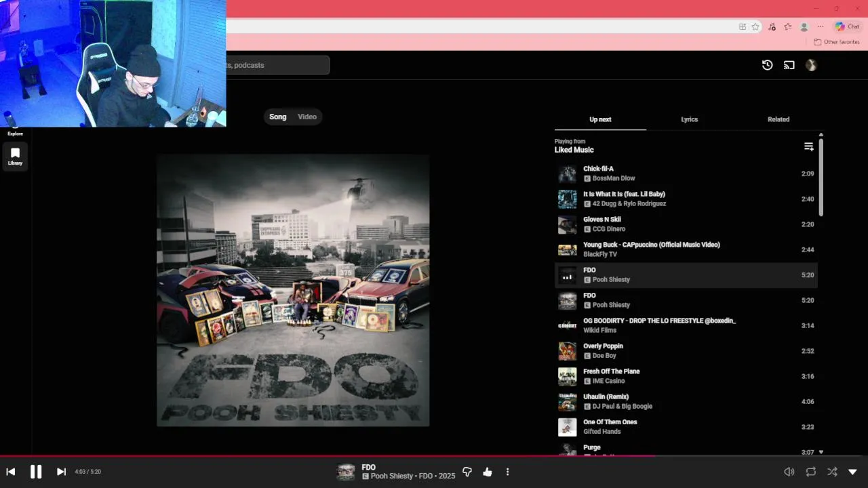Save queue to playlist icon

click(808, 146)
